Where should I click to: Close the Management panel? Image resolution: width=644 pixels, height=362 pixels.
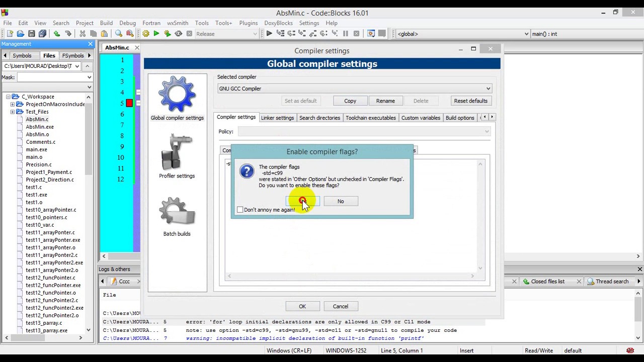[x=91, y=44]
